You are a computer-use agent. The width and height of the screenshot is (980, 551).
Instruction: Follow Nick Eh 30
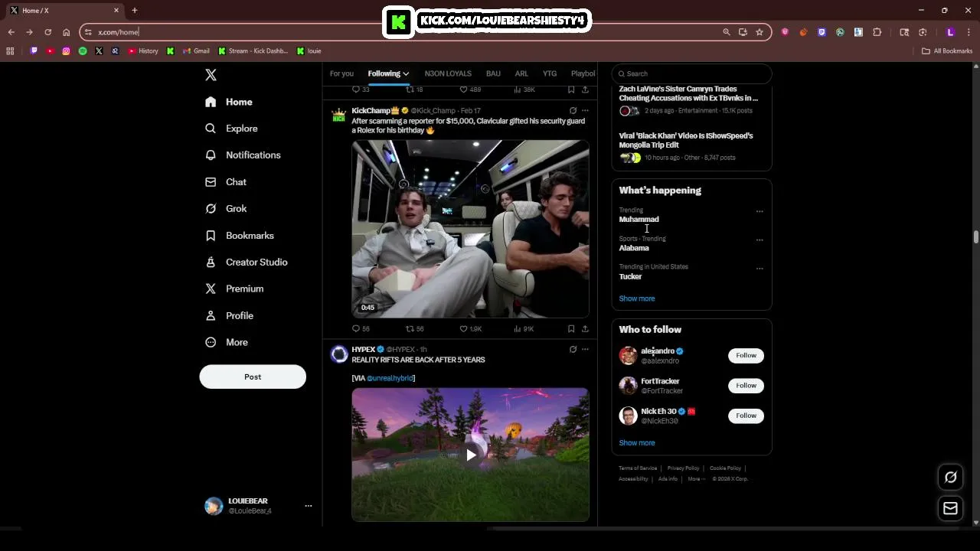pos(746,416)
